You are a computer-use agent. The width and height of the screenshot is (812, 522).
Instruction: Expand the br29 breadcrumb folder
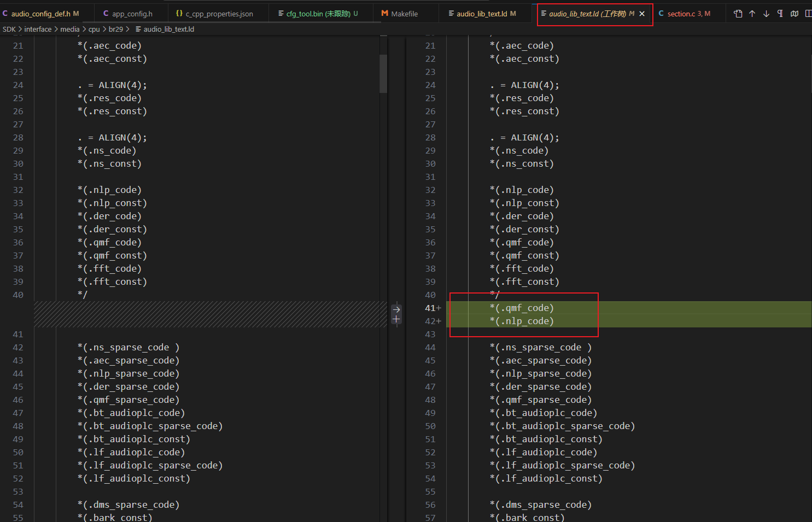click(x=116, y=29)
